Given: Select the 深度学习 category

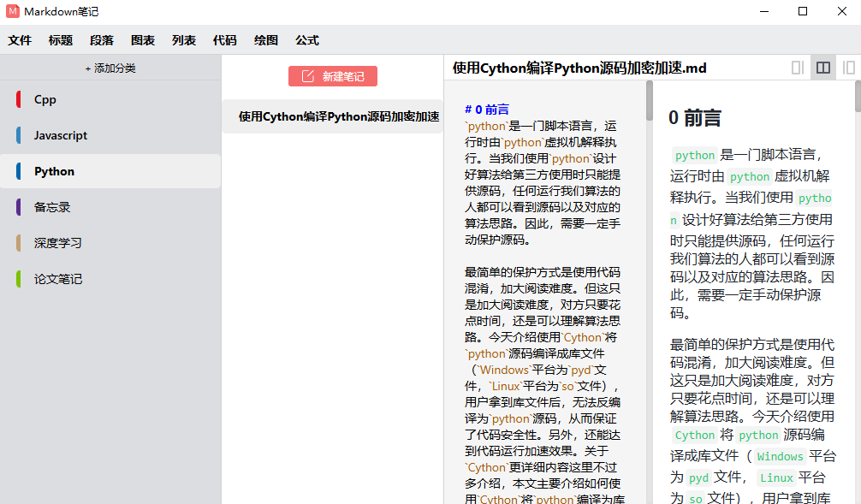Looking at the screenshot, I should (x=110, y=243).
